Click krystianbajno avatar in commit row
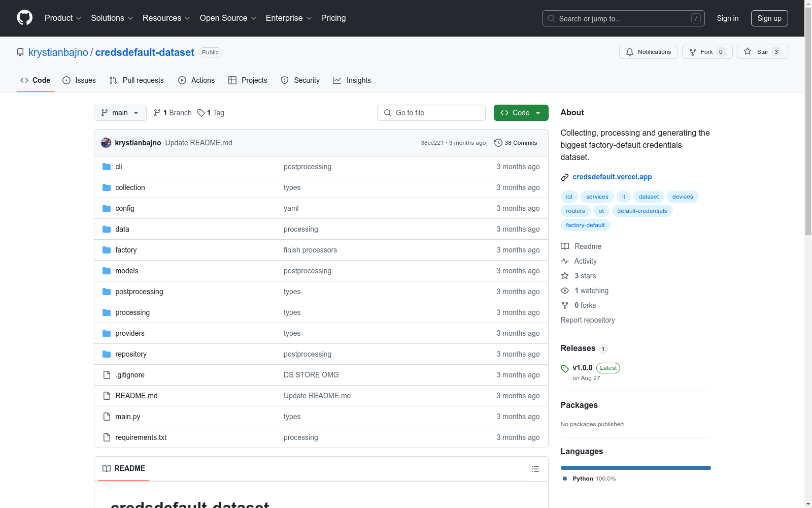Image resolution: width=812 pixels, height=508 pixels. click(106, 143)
